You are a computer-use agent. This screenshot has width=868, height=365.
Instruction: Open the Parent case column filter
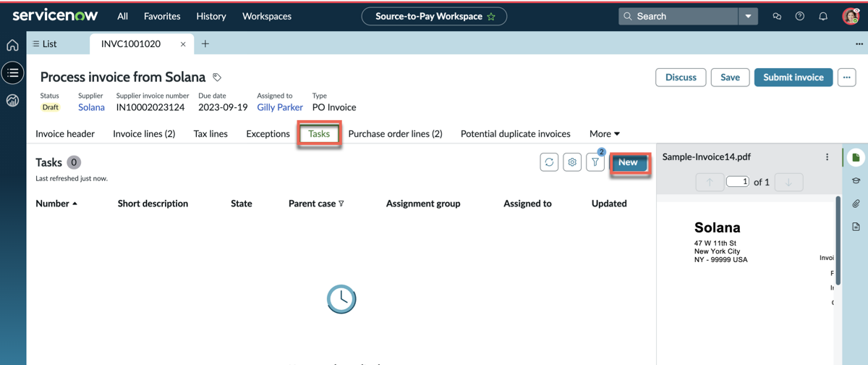click(x=341, y=204)
